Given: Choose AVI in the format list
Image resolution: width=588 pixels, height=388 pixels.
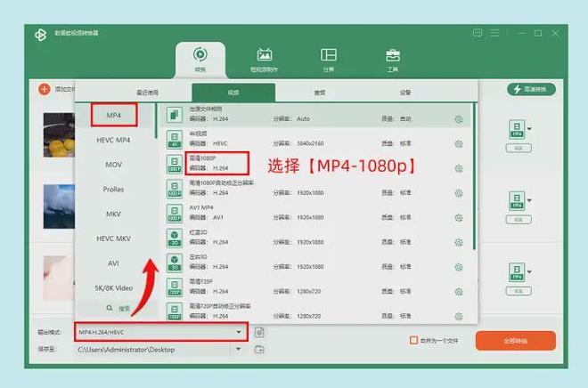Looking at the screenshot, I should pyautogui.click(x=114, y=263).
